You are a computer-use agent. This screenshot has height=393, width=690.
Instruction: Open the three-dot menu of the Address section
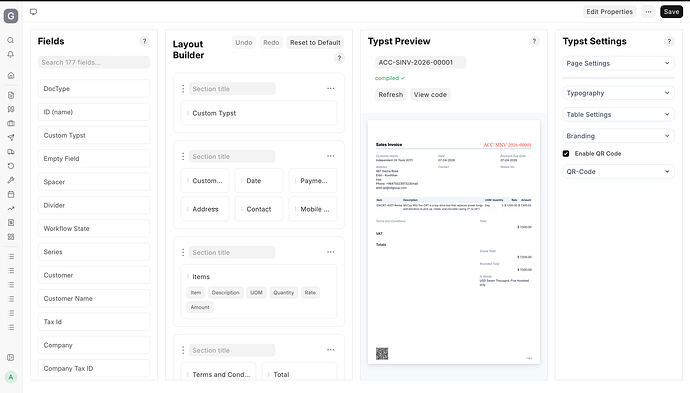(x=330, y=156)
